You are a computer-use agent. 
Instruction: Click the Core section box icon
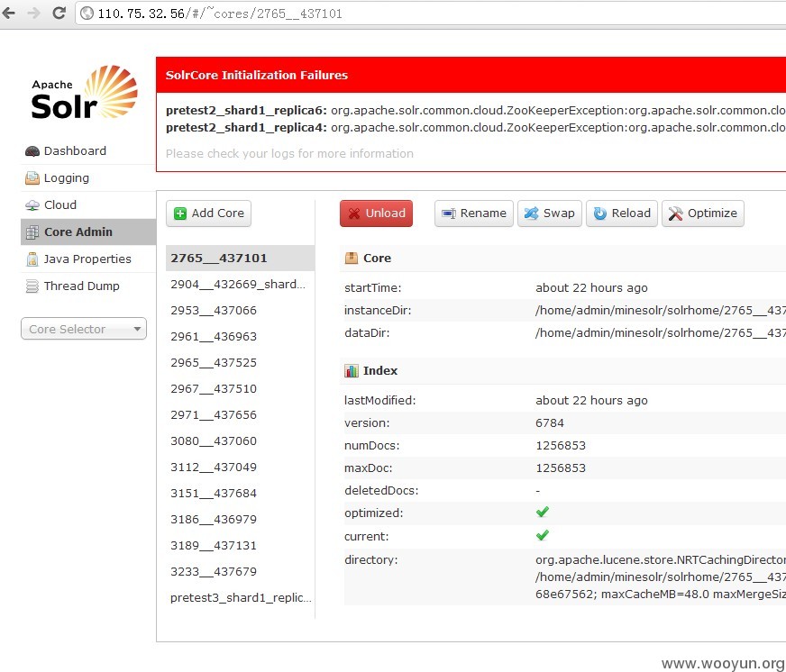352,258
